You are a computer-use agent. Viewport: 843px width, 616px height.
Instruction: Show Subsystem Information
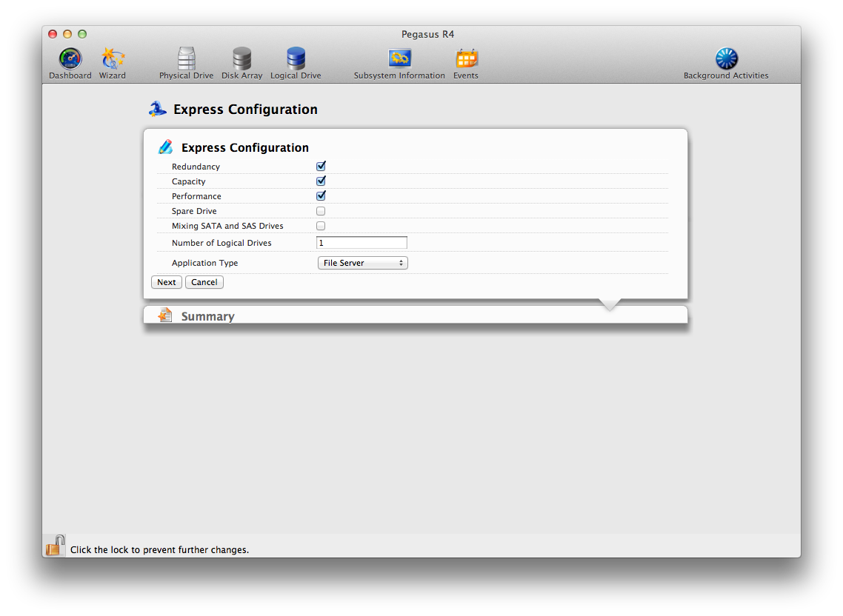coord(399,59)
